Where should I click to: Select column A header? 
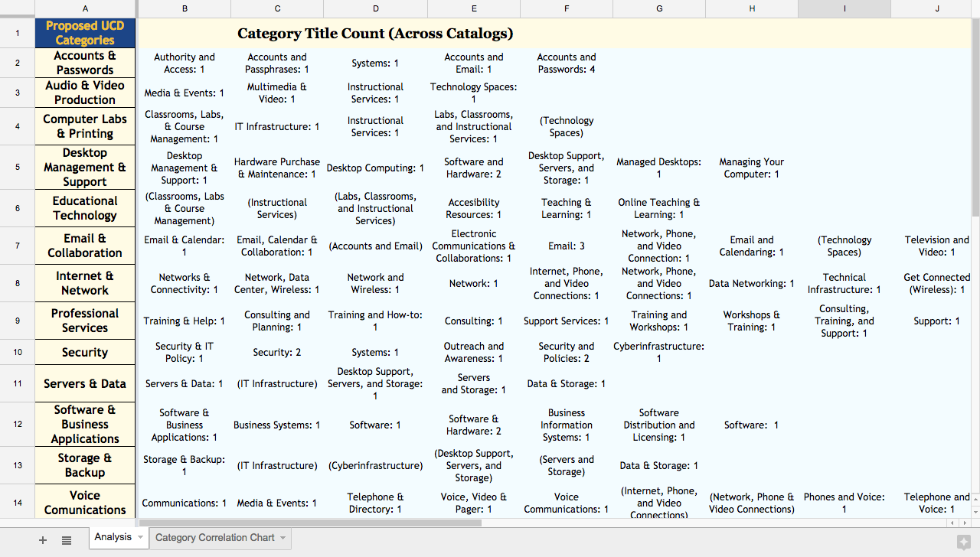(85, 8)
